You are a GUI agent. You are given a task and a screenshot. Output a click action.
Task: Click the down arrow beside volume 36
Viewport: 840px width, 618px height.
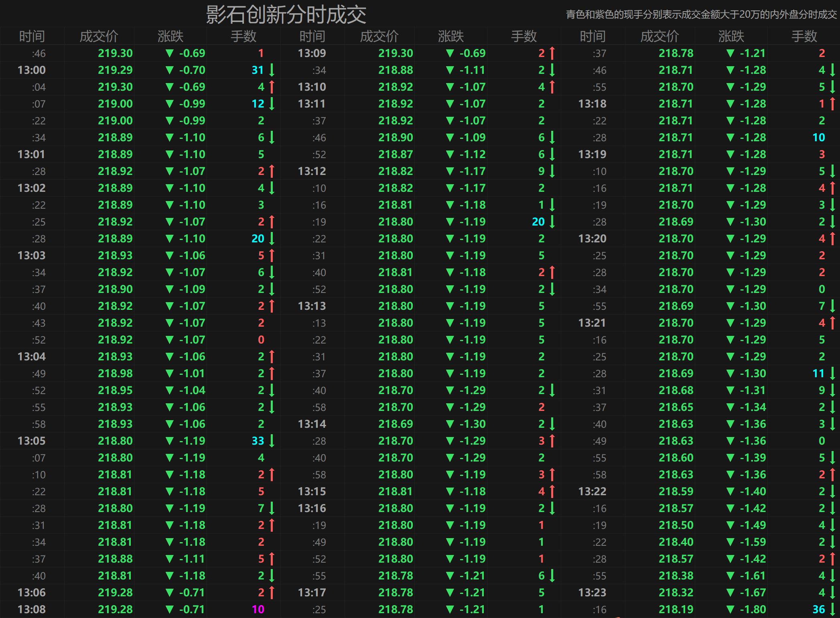coord(833,609)
